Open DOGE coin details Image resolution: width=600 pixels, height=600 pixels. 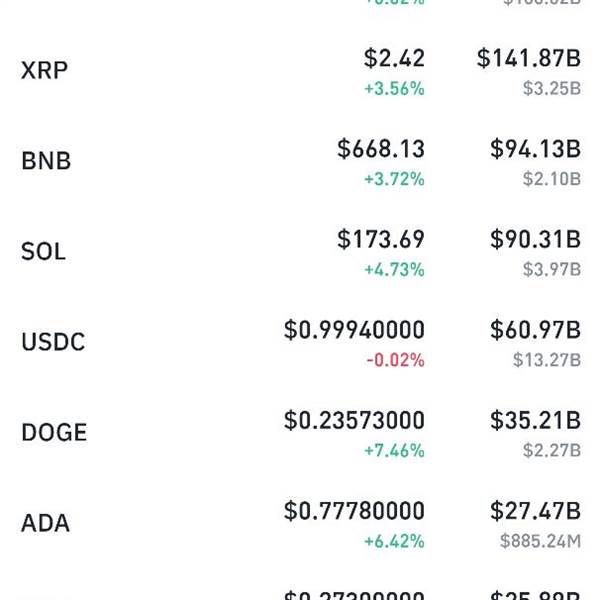click(x=300, y=433)
